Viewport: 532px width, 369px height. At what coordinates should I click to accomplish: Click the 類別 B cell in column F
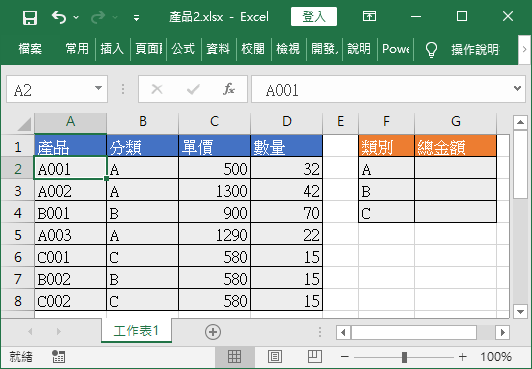[x=386, y=191]
